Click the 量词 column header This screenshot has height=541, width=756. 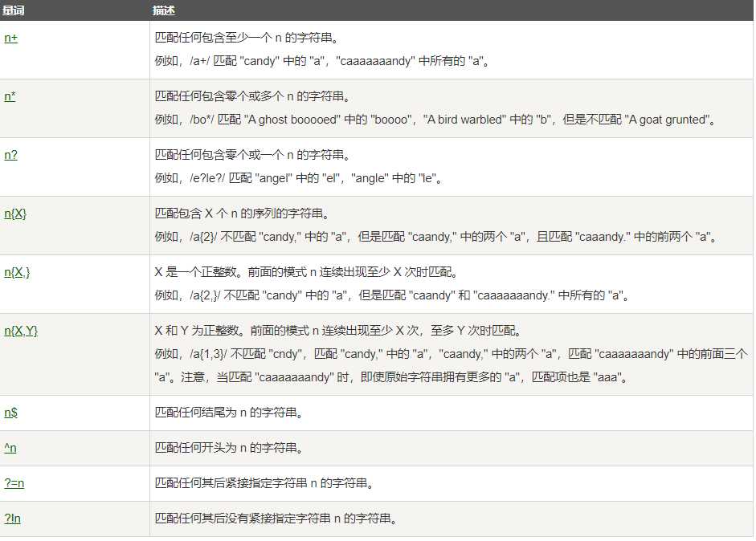[13, 10]
